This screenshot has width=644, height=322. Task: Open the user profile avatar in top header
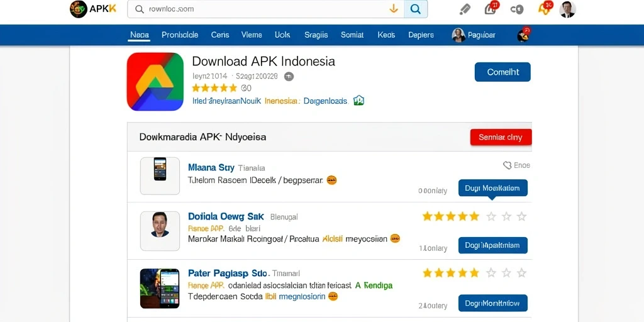(x=568, y=9)
